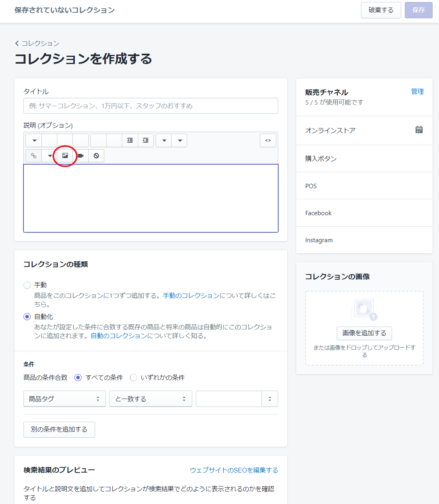This screenshot has height=504, width=439.
Task: Open 自動のコレクション help link
Action: click(x=119, y=336)
